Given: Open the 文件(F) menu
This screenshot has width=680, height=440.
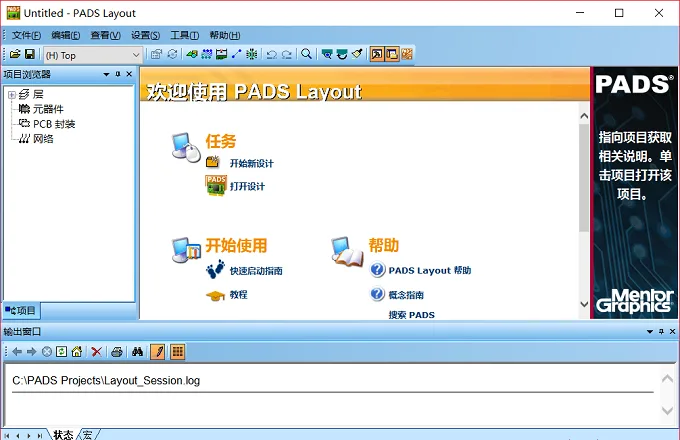Looking at the screenshot, I should tap(26, 35).
